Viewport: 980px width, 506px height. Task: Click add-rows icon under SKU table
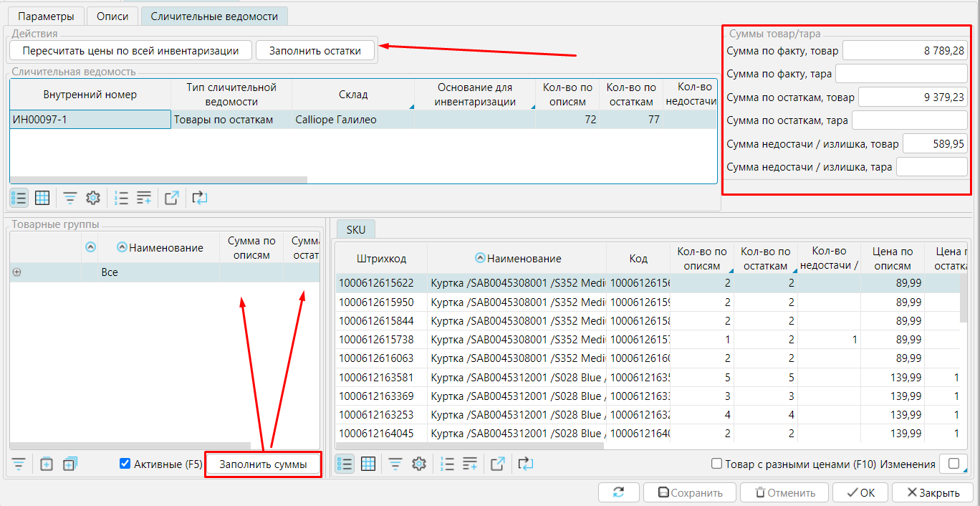point(470,464)
